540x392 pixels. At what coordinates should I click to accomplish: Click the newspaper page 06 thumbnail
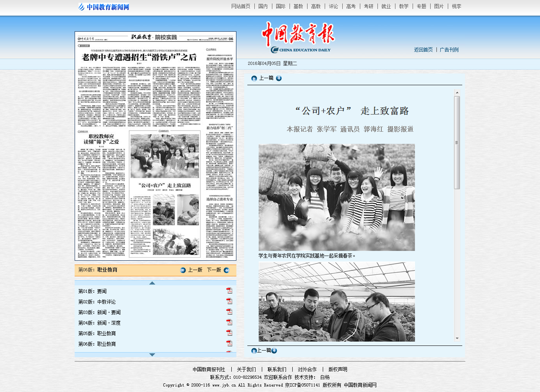(156, 146)
